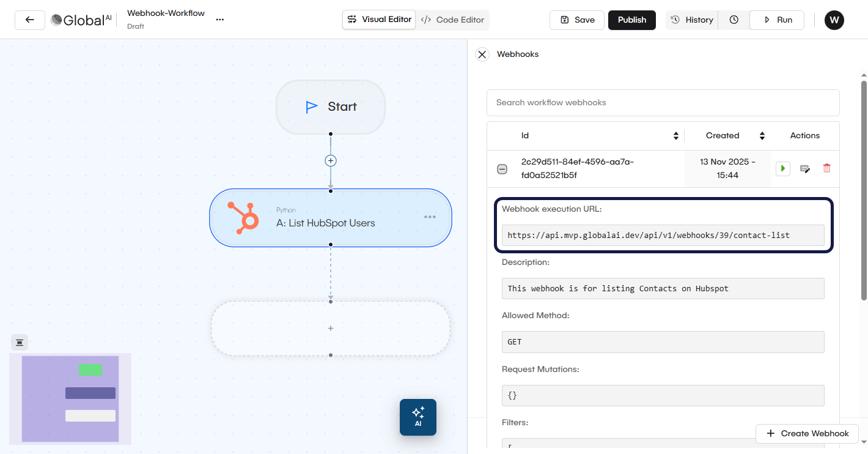Collapse the expanded webhook row
Screen dimensions: 868x454
coord(502,169)
